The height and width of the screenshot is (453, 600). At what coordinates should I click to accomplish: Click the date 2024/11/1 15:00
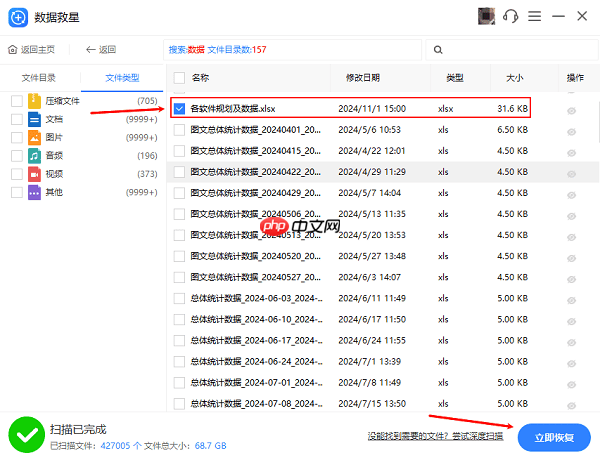(372, 109)
